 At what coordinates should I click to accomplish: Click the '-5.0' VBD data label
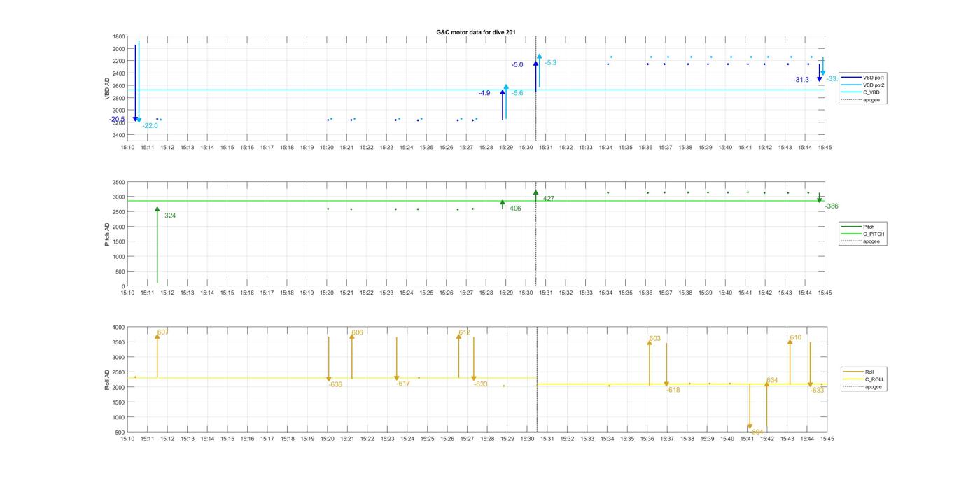point(517,65)
